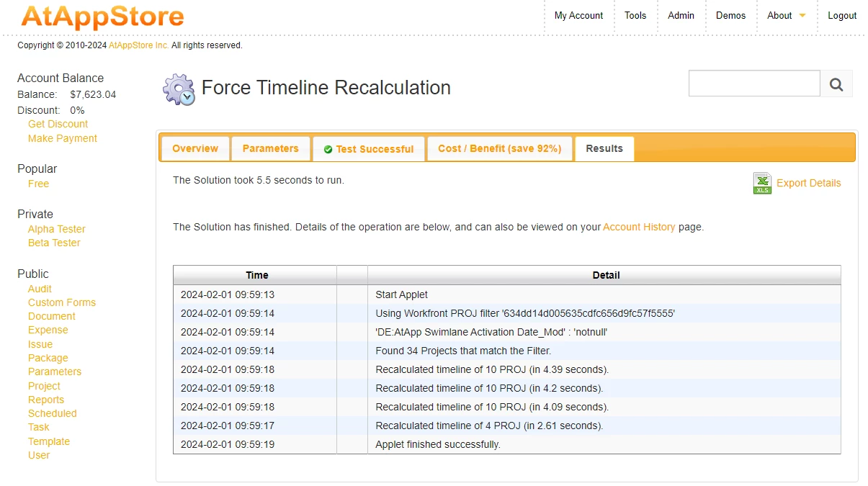Open the Expense category
Screen dimensions: 868x486
click(x=48, y=330)
